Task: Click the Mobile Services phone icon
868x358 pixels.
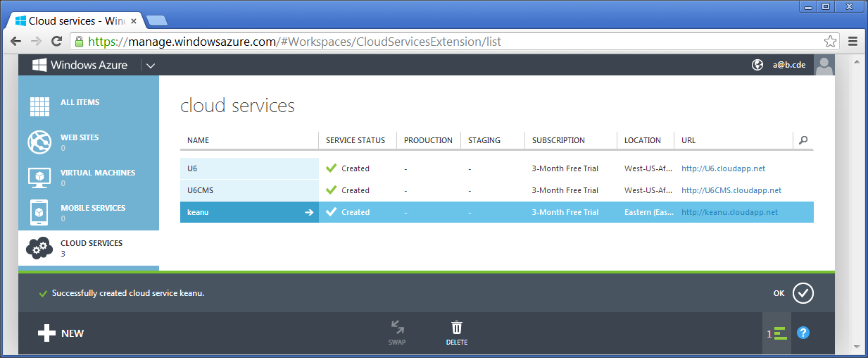Action: [39, 212]
